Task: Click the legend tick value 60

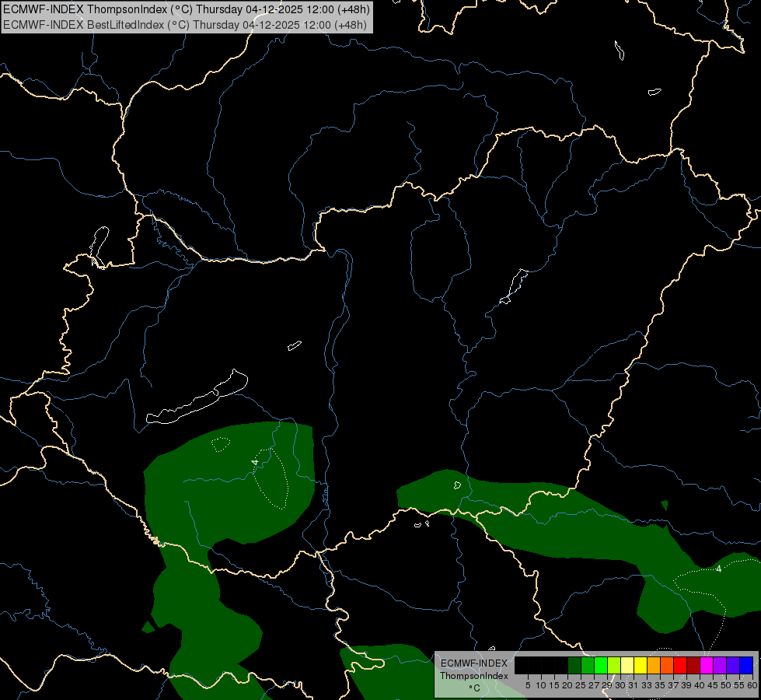Action: click(752, 685)
